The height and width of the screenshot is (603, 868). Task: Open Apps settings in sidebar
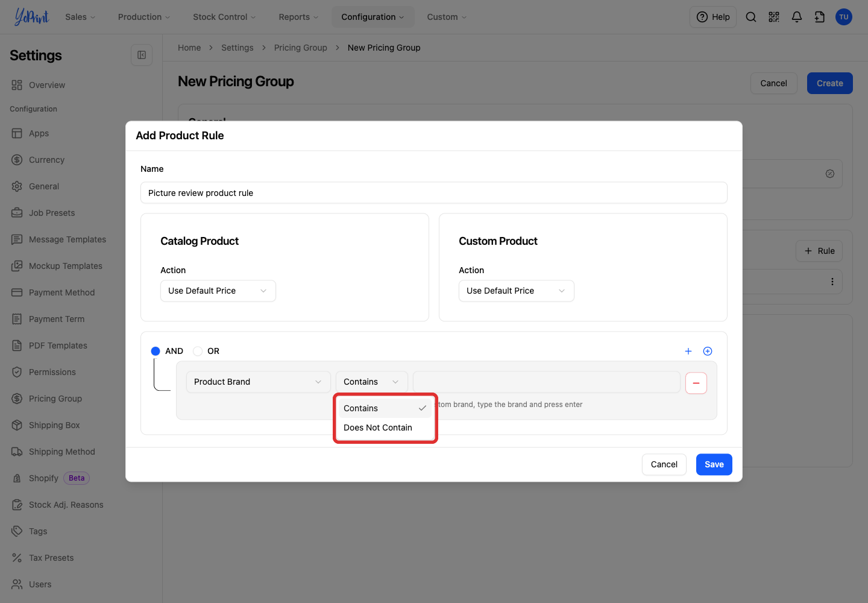coord(39,133)
